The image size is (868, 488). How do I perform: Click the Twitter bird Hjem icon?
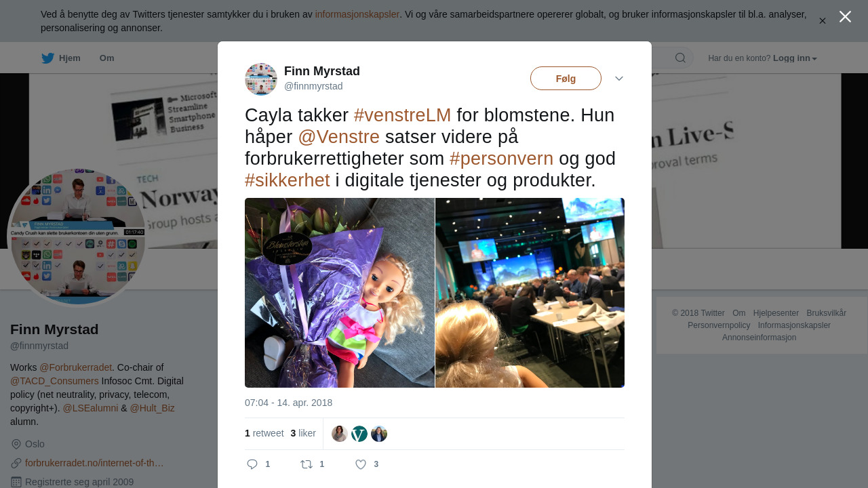point(47,58)
